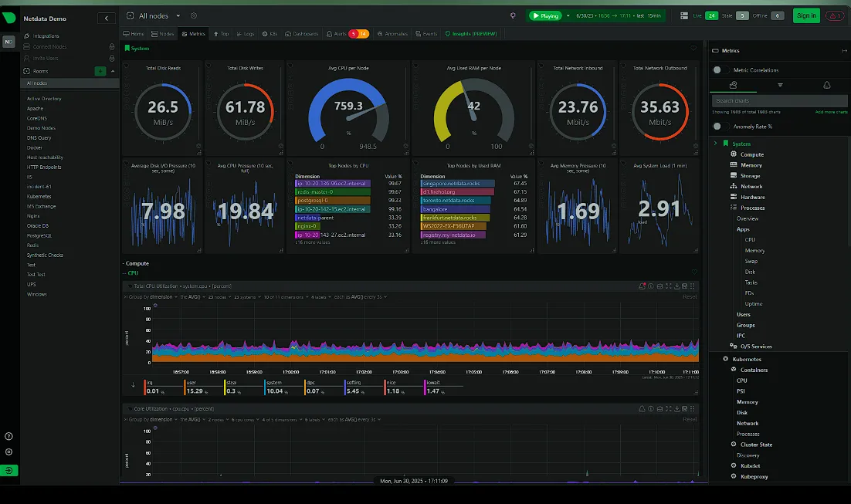Open the Insights [PREVIEW] tab
The width and height of the screenshot is (851, 504).
click(470, 34)
